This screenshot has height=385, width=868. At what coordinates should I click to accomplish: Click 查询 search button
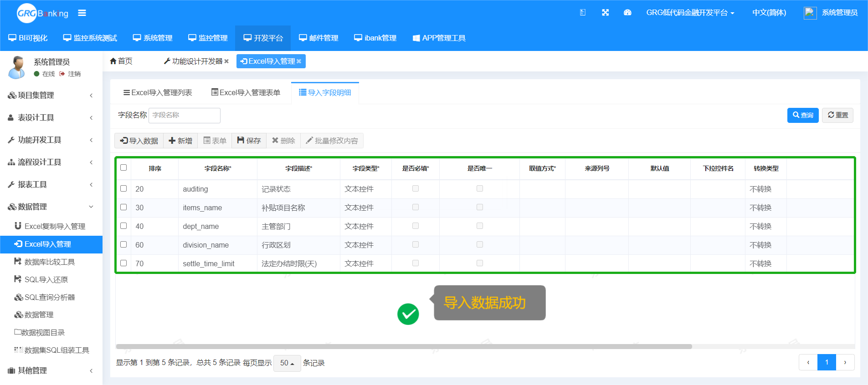click(x=803, y=115)
